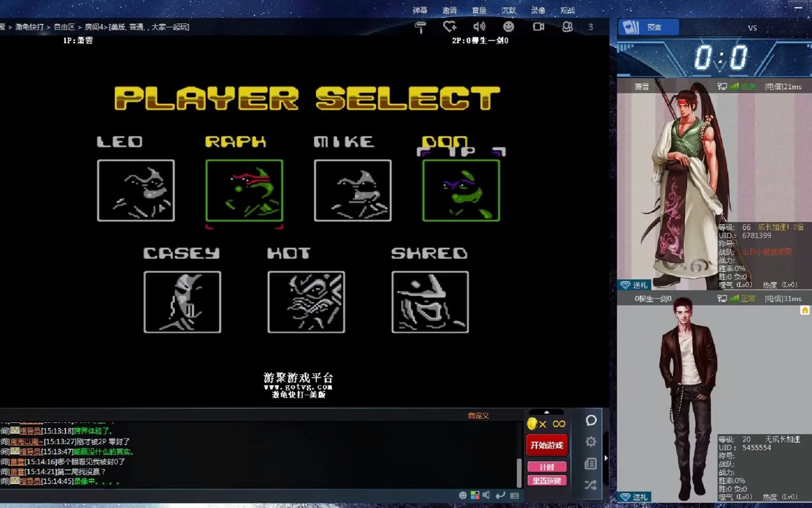
Task: Open the 预言 prediction tab
Action: [x=648, y=27]
